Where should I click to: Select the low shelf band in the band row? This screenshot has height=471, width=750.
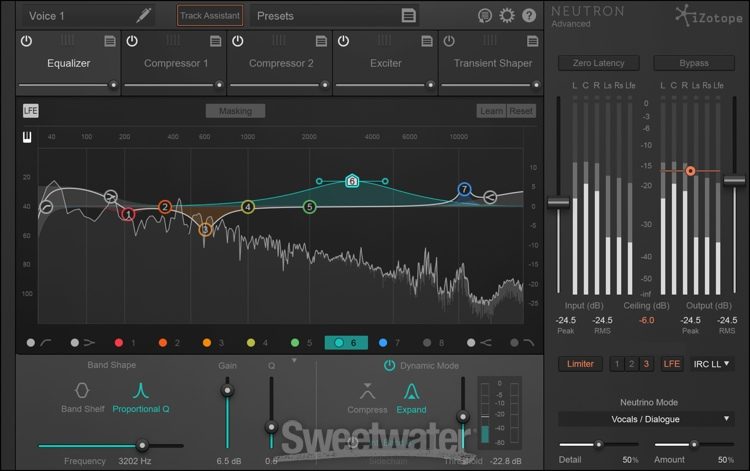(x=83, y=342)
